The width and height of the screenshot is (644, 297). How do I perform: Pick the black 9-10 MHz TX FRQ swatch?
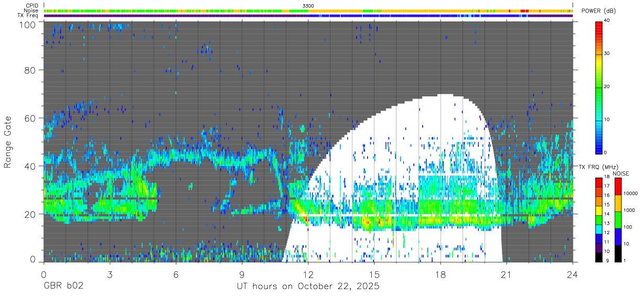pos(598,256)
